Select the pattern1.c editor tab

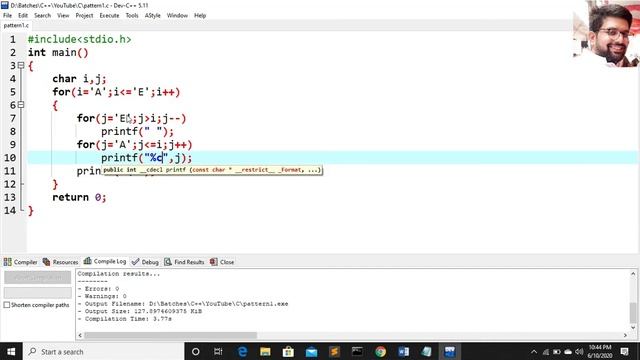[x=16, y=25]
